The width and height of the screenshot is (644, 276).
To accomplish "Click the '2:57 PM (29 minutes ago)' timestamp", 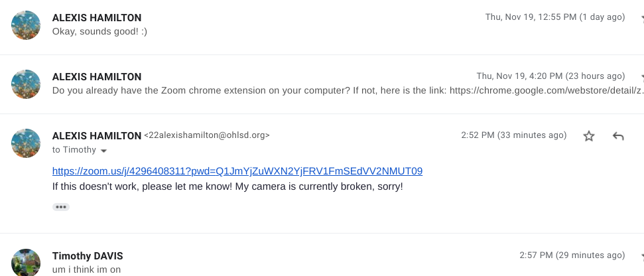I will 572,255.
